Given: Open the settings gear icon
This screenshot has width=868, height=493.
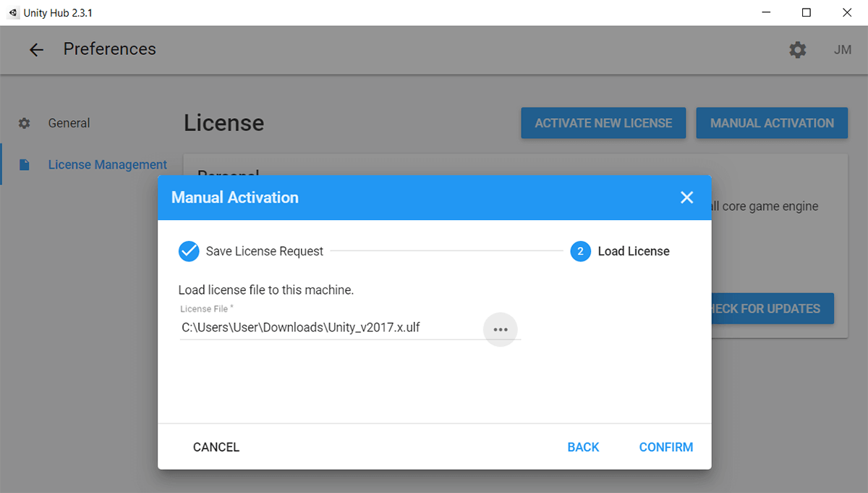Looking at the screenshot, I should click(x=797, y=50).
